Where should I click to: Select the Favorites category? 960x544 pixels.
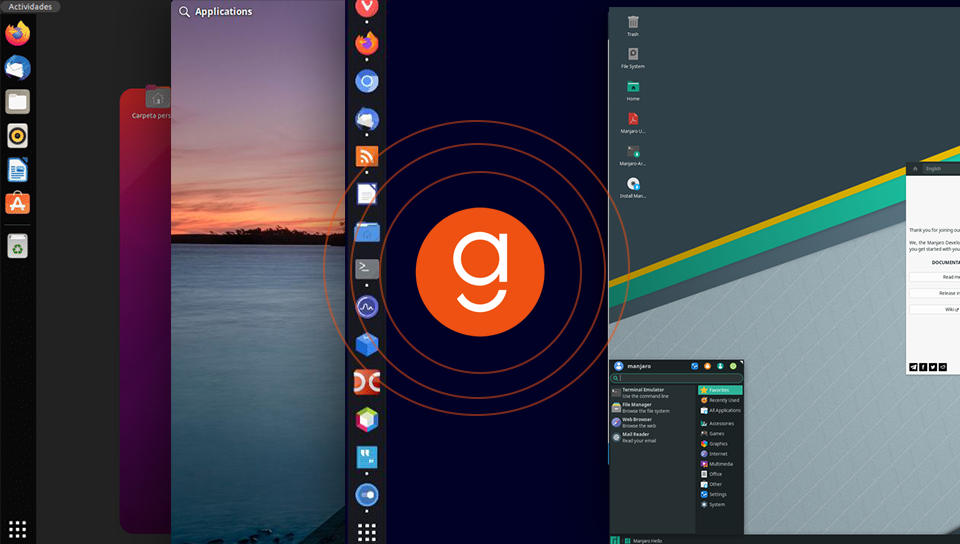click(x=720, y=390)
